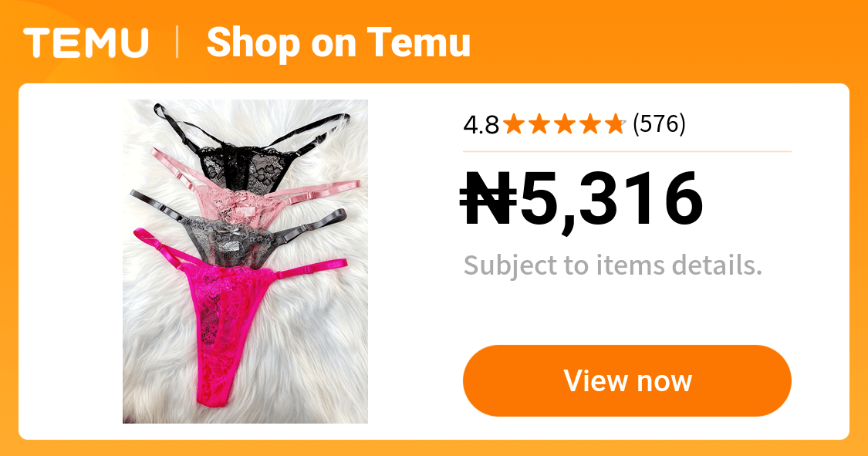Click the thin line under the rating
The width and height of the screenshot is (868, 456).
pyautogui.click(x=627, y=151)
